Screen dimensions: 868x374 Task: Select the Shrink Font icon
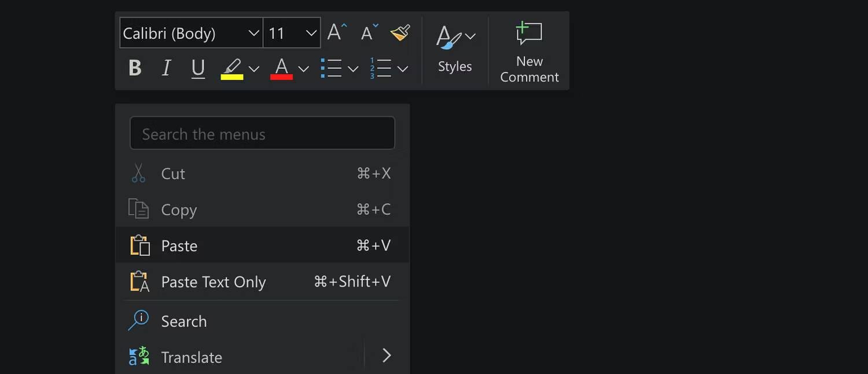coord(367,33)
